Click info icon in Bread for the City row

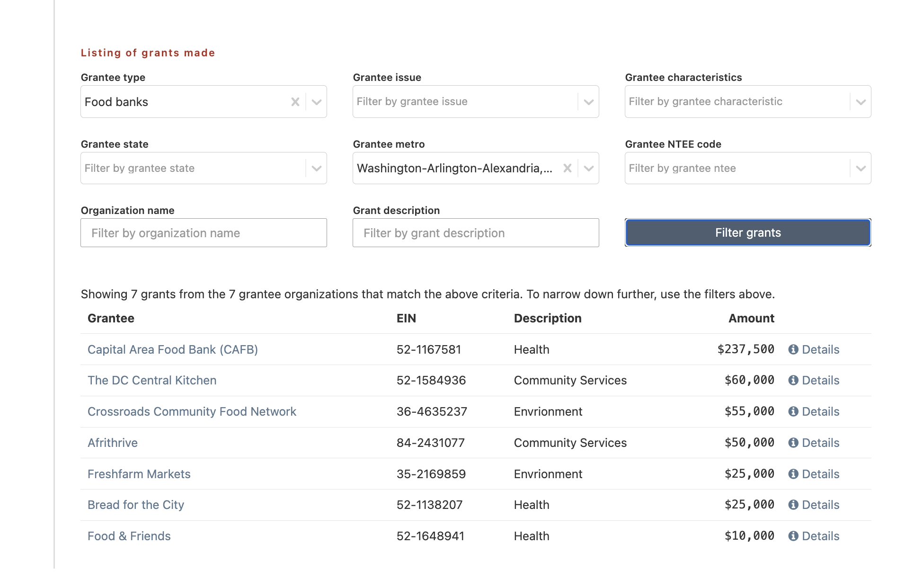[x=793, y=505]
